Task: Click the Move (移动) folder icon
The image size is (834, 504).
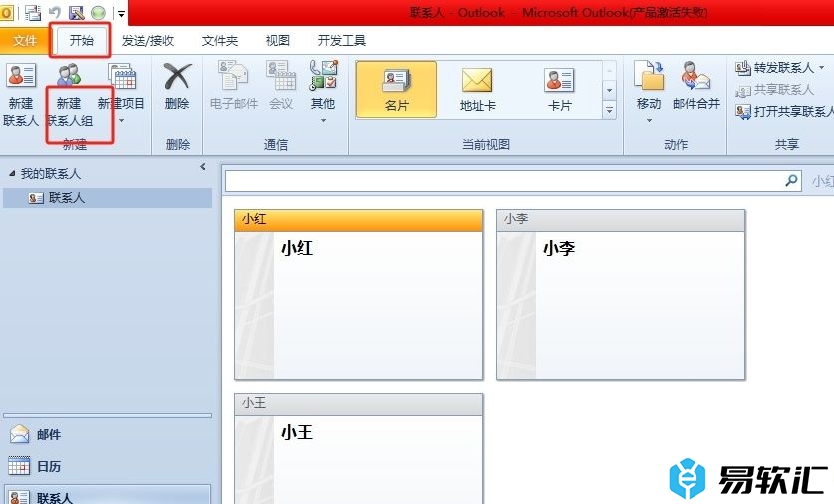Action: pos(649,75)
